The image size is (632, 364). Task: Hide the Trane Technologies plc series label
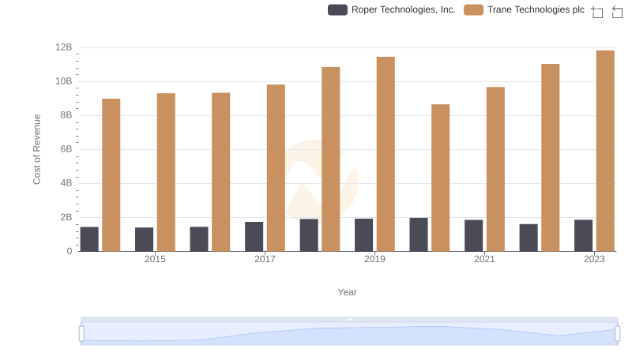(x=536, y=10)
